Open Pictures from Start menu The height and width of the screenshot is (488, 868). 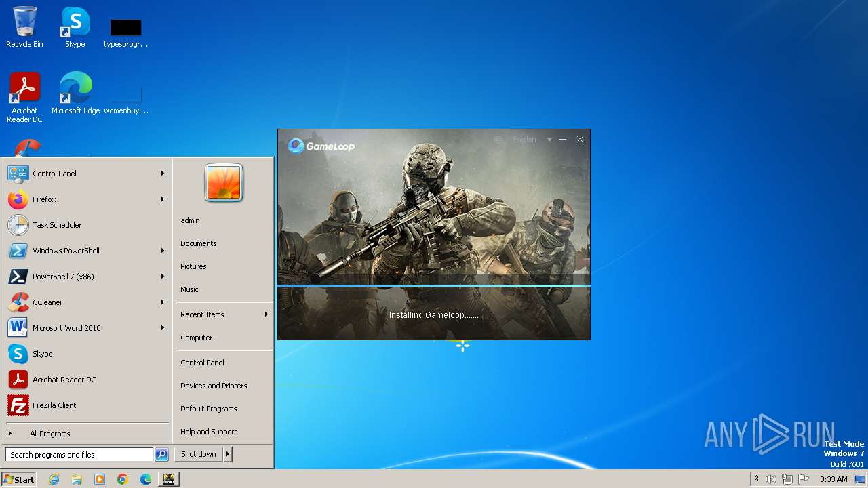[224, 266]
